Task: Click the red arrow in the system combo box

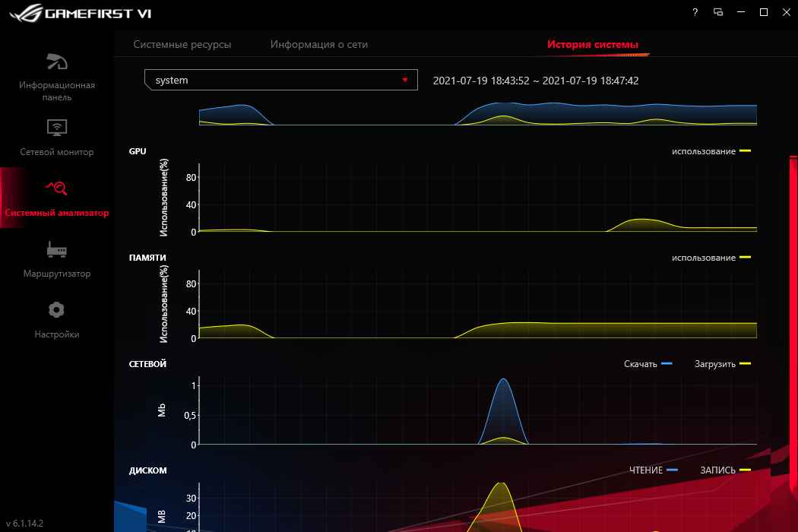Action: (405, 80)
